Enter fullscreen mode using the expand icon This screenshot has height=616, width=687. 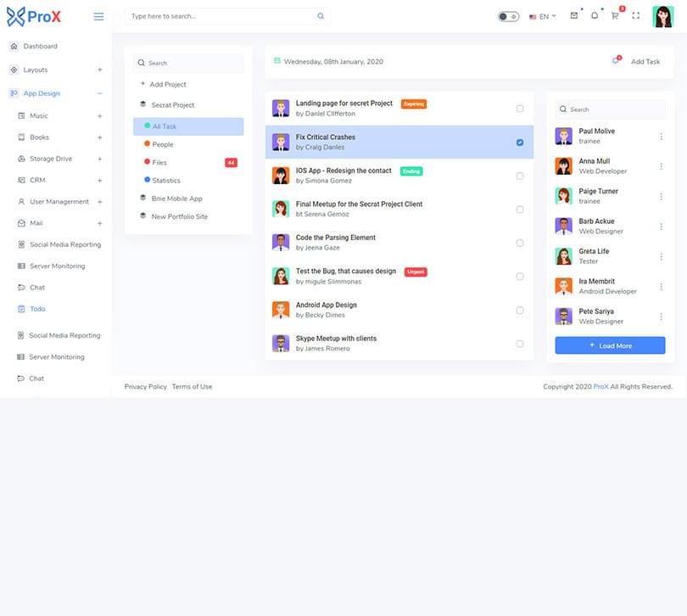636,16
